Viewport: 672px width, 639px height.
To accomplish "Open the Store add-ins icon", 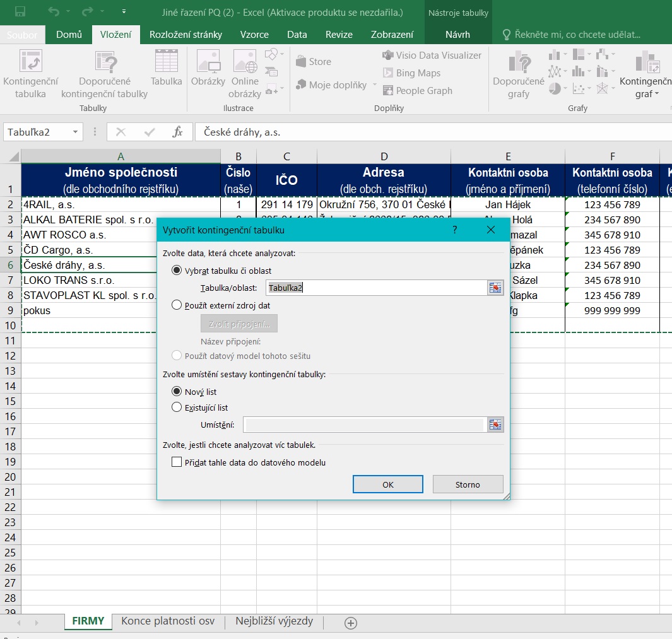I will pyautogui.click(x=313, y=62).
